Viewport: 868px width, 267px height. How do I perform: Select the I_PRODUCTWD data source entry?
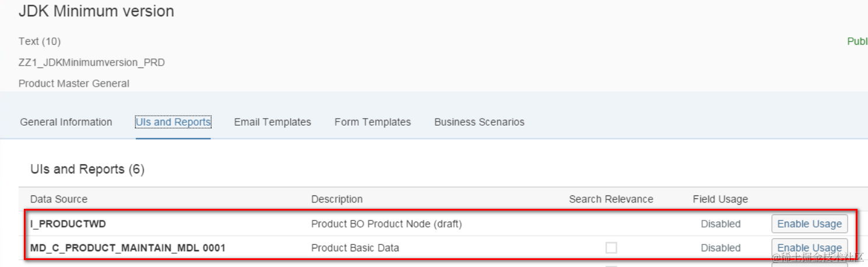click(68, 224)
